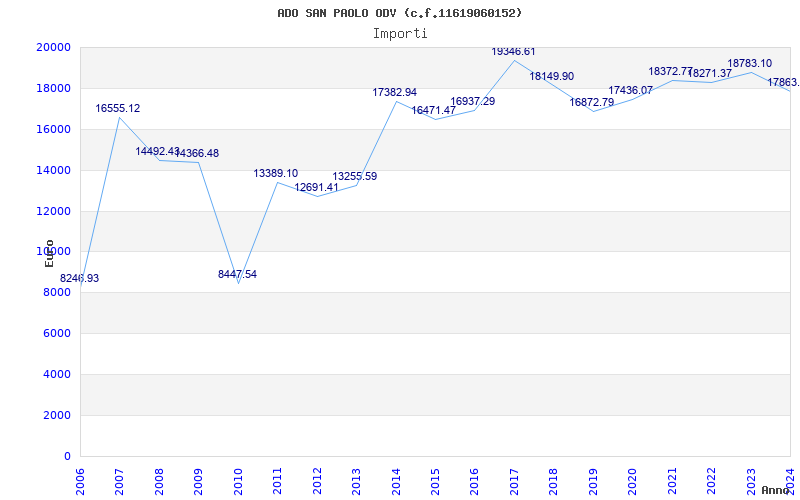The width and height of the screenshot is (800, 500).
Task: Click the data label 17382.94
Action: (x=394, y=92)
